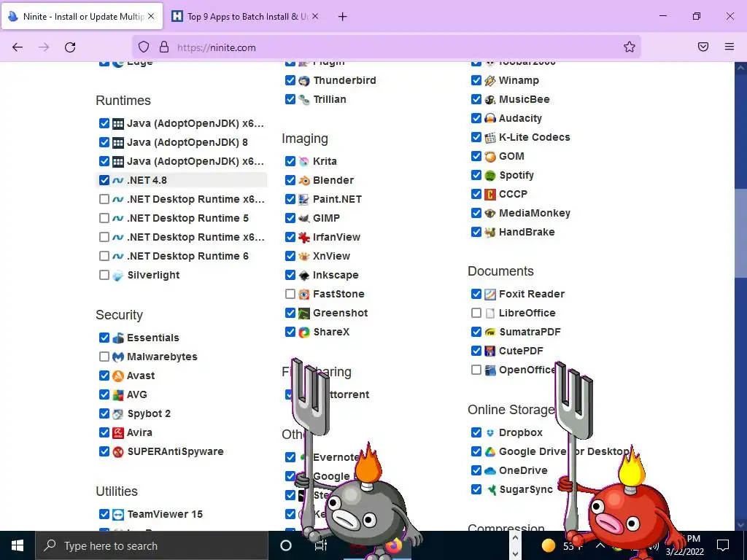Screen dimensions: 747x560
Task: Click the Avira app icon
Action: (x=118, y=433)
